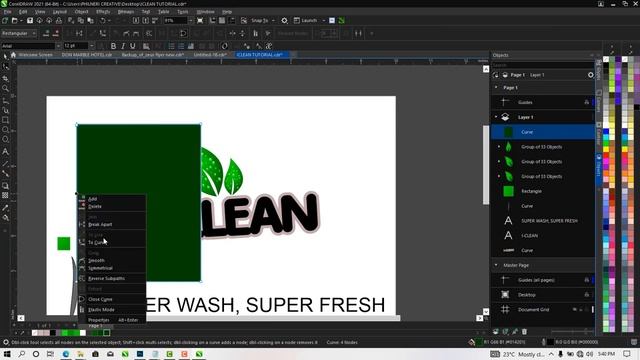Open the Edge browser from the taskbar
Screen dimensions: 640x360
tap(65, 354)
